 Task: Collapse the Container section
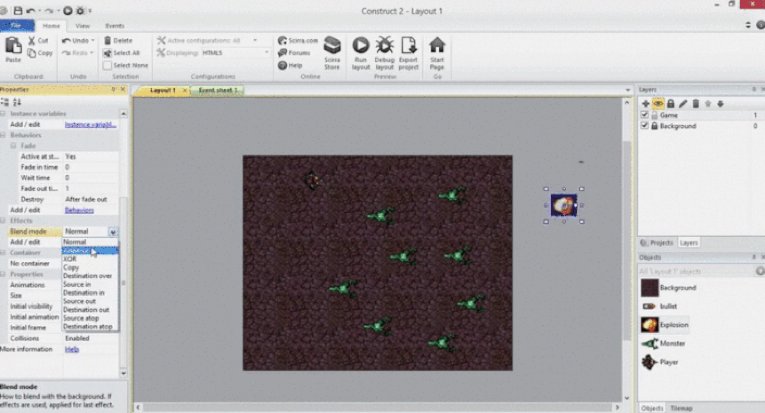pyautogui.click(x=3, y=253)
